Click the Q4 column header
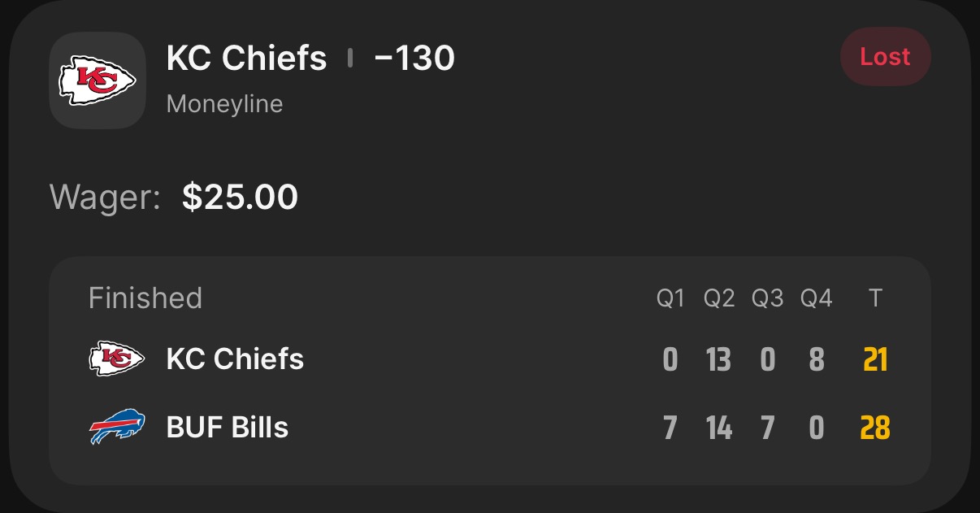980x513 pixels. (816, 299)
